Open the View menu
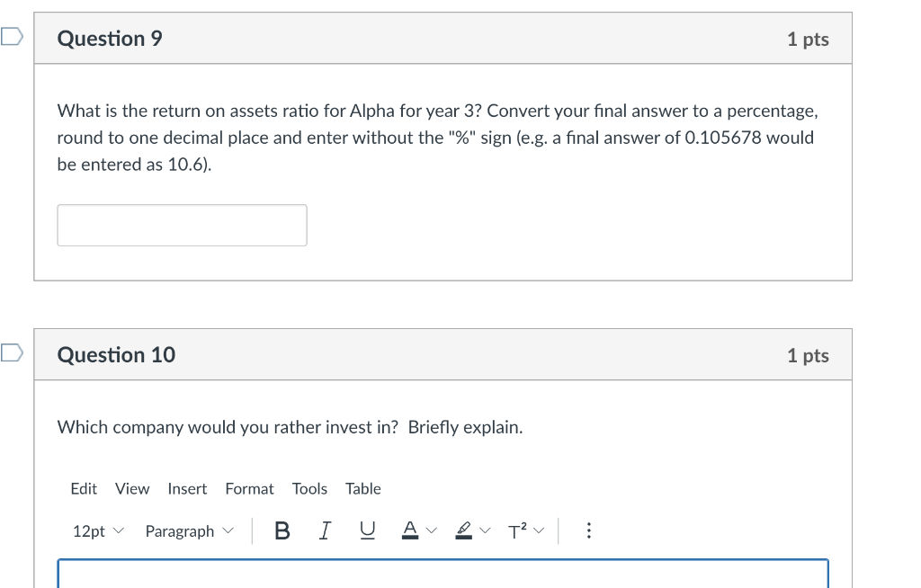This screenshot has height=588, width=921. click(132, 488)
